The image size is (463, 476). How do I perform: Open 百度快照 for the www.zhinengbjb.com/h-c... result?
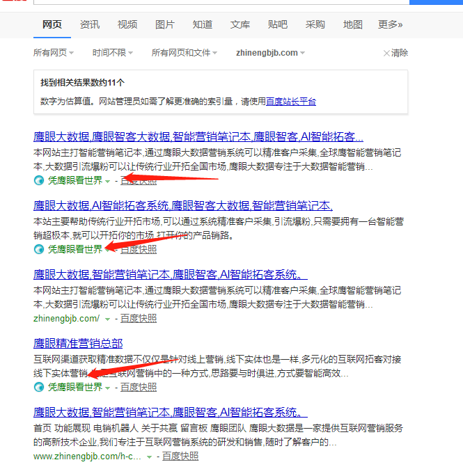pos(180,457)
